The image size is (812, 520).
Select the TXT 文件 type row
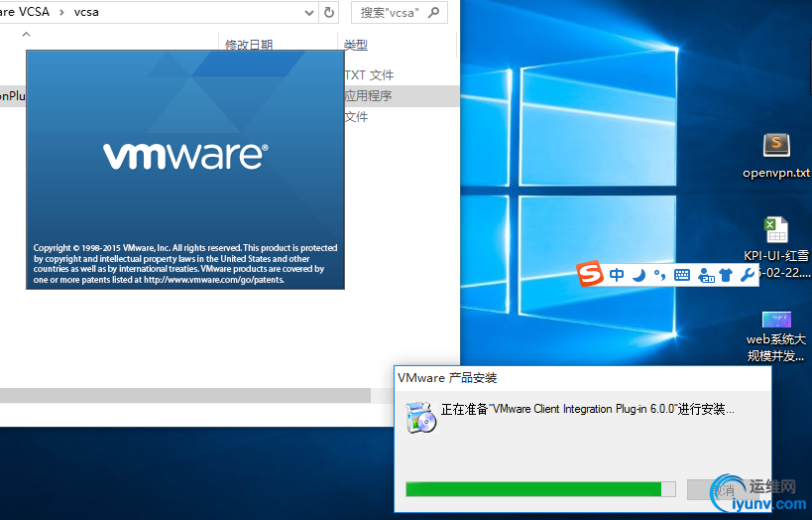[x=369, y=75]
